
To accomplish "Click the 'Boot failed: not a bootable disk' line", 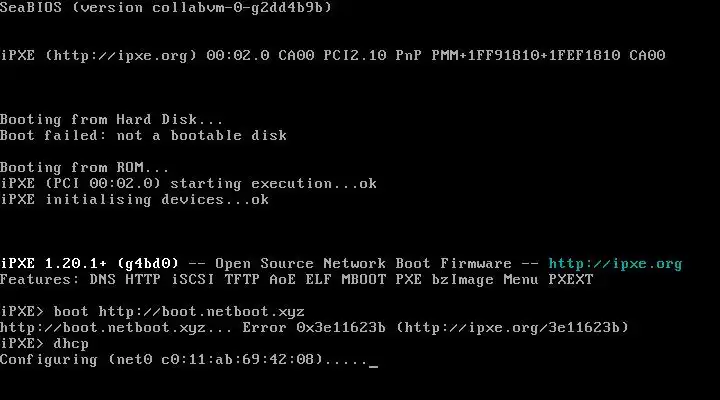I will [143, 135].
